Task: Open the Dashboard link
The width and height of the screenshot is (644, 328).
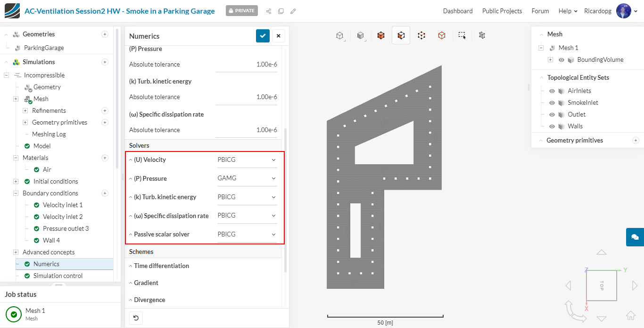Action: (457, 11)
